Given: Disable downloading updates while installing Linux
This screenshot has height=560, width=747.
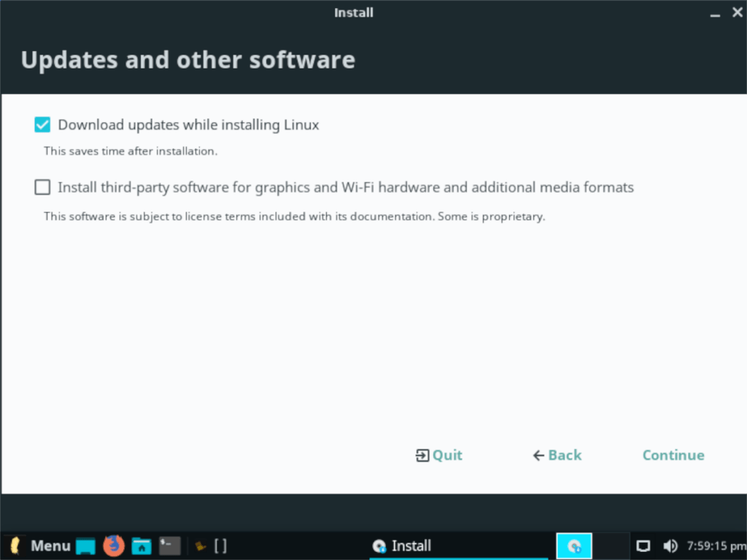Looking at the screenshot, I should [42, 124].
